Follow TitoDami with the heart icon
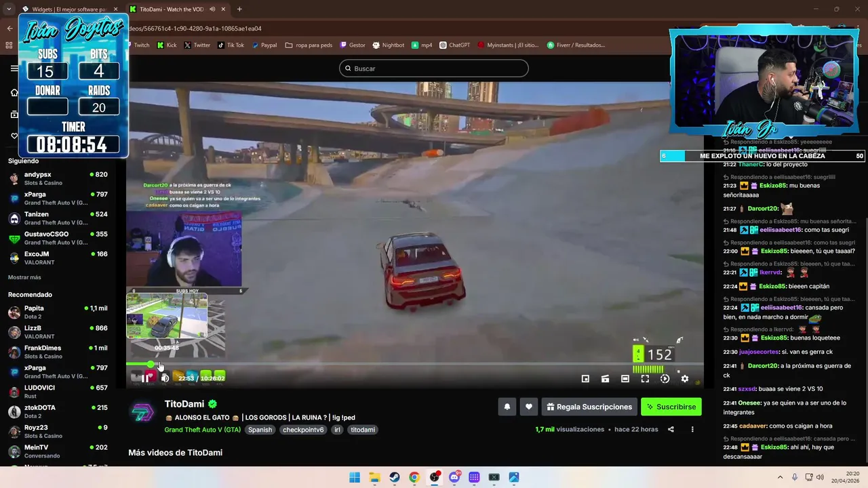The width and height of the screenshot is (868, 488). 529,407
